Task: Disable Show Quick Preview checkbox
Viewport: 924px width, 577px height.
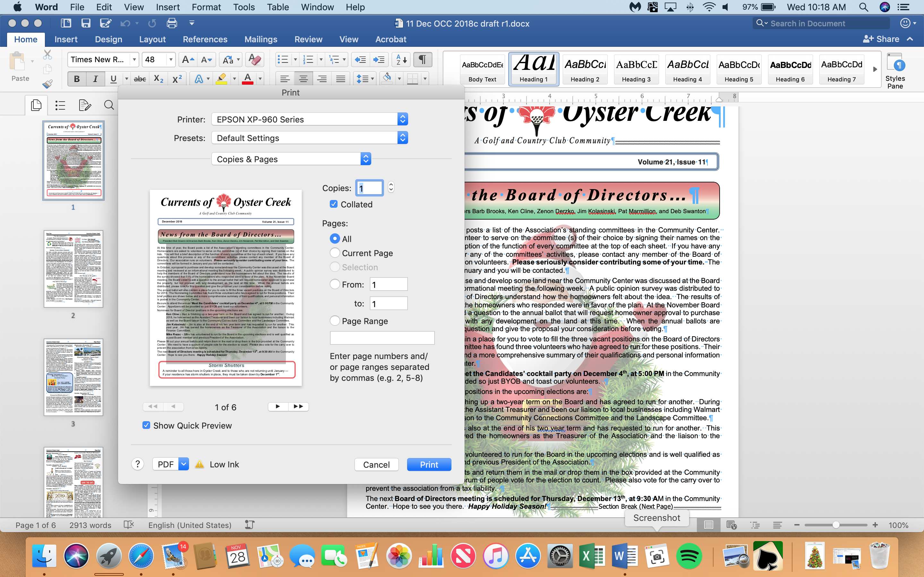Action: point(146,425)
